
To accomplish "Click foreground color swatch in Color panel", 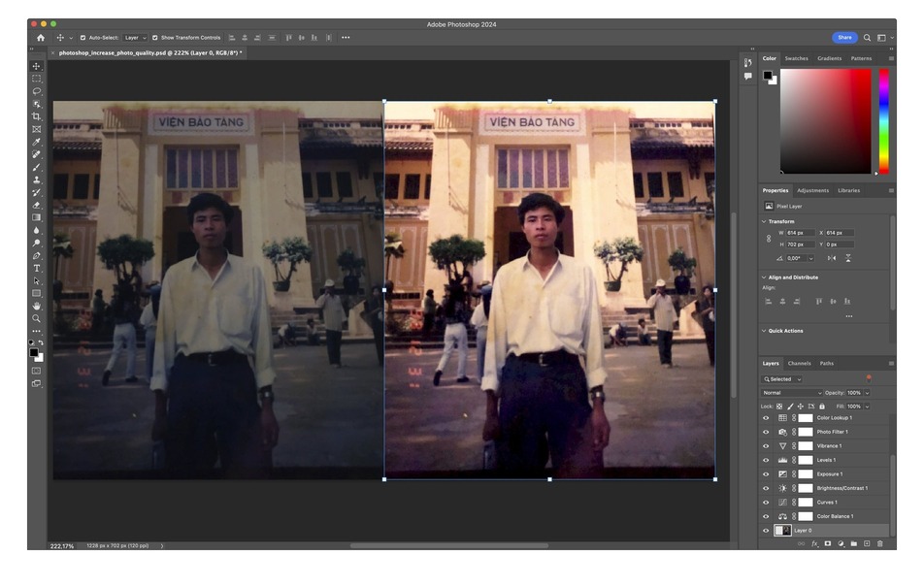I will (767, 75).
